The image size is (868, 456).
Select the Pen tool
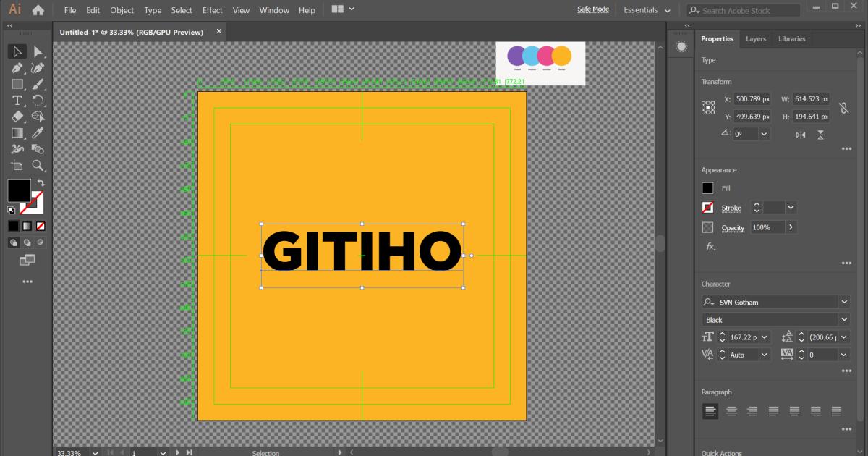tap(17, 68)
